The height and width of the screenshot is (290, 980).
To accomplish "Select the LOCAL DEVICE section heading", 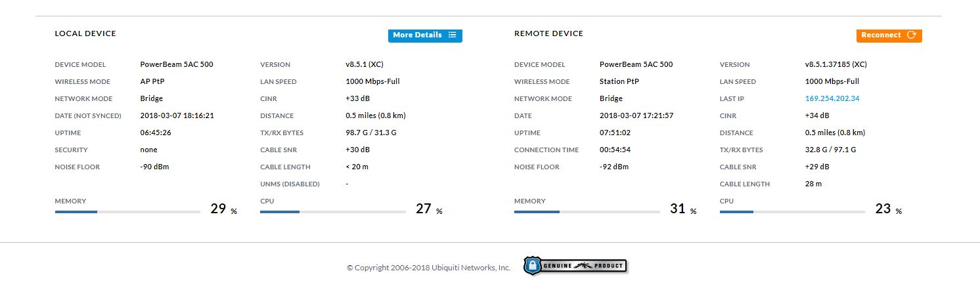I will coord(85,33).
